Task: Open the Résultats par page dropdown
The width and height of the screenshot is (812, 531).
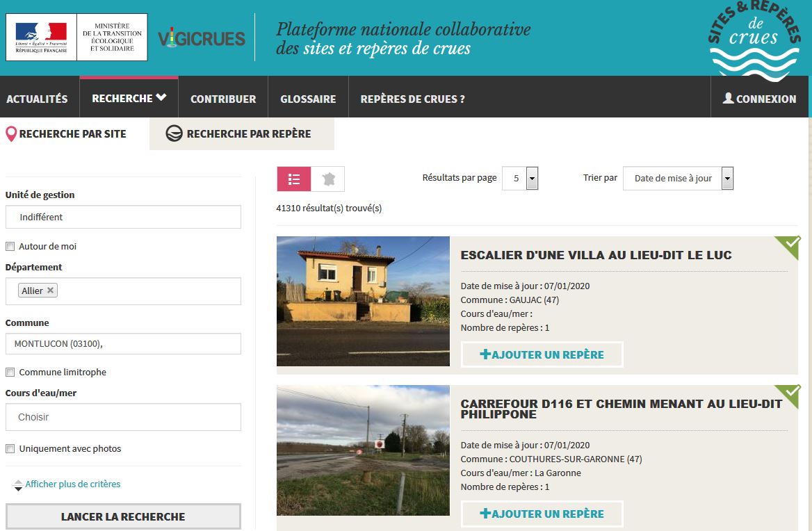Action: [x=520, y=178]
